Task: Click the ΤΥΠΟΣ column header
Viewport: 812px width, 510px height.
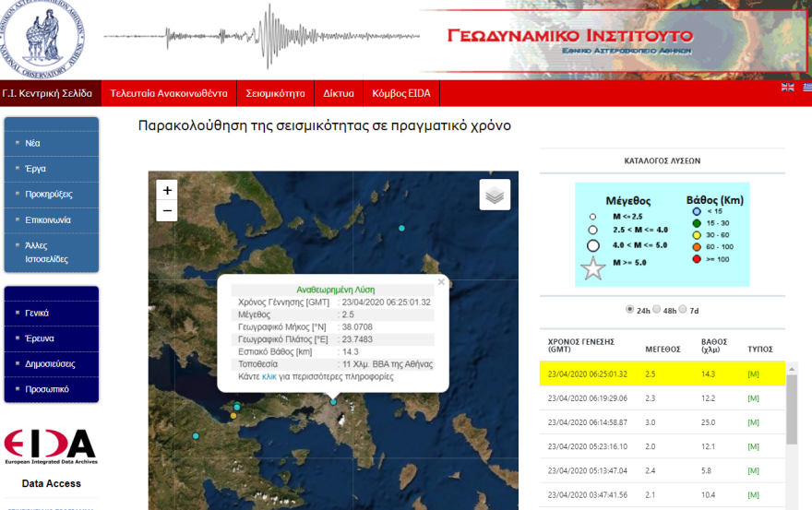Action: click(x=760, y=350)
